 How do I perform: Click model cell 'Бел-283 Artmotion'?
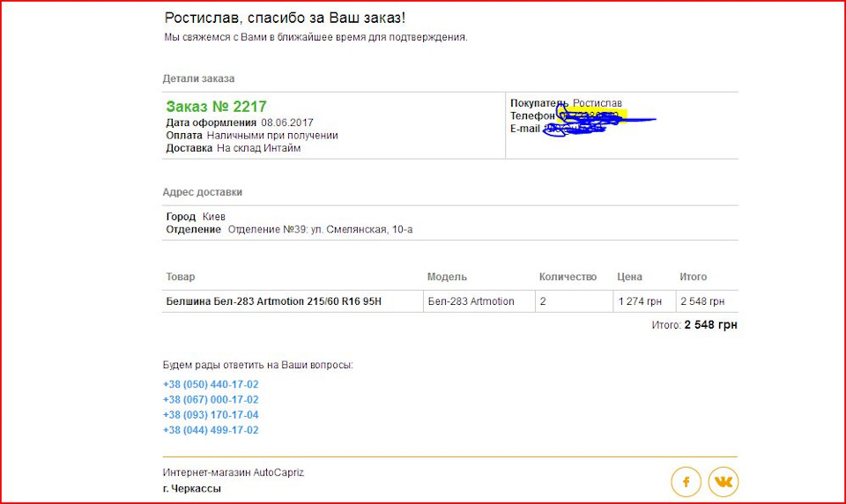coord(471,301)
